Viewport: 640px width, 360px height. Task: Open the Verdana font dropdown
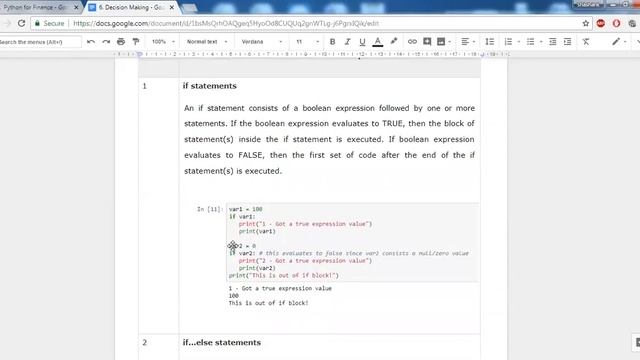tap(262, 42)
